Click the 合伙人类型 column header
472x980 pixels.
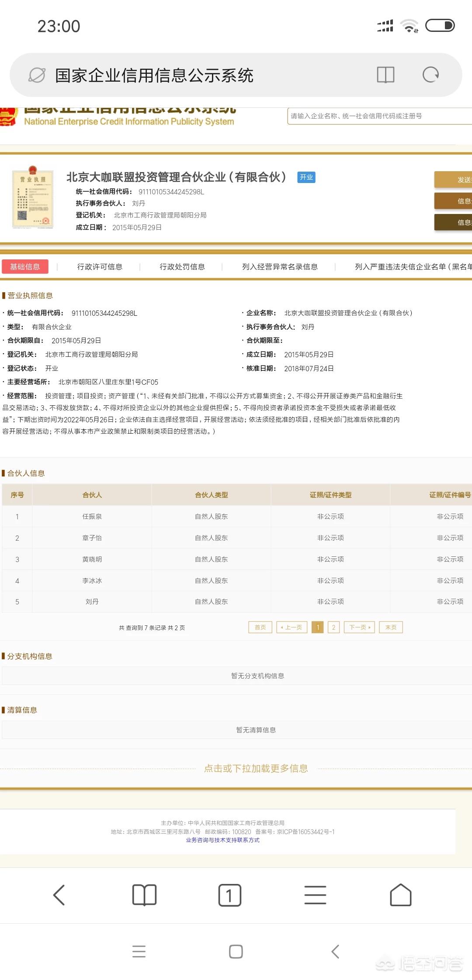click(212, 495)
